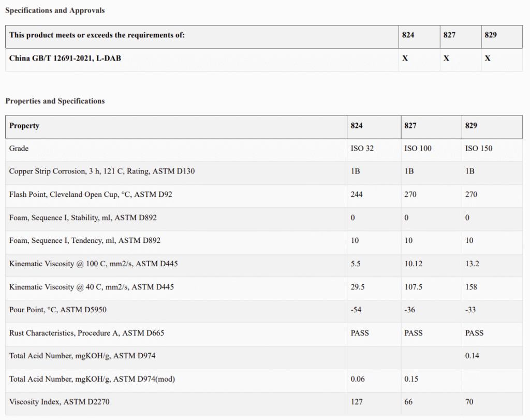Click the 'Specifications and Approvals' heading
Image resolution: width=530 pixels, height=420 pixels.
tap(55, 10)
